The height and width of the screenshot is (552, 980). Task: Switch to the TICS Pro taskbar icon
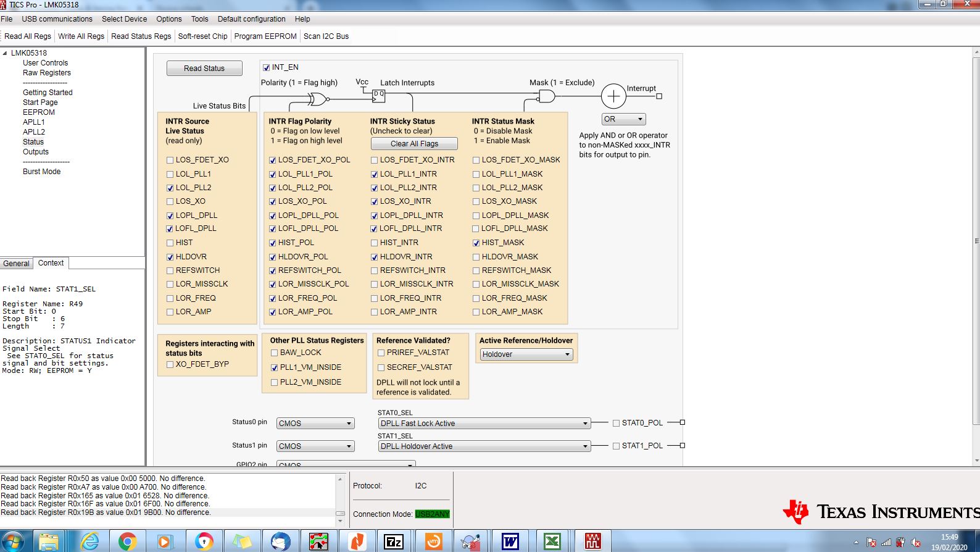click(592, 542)
